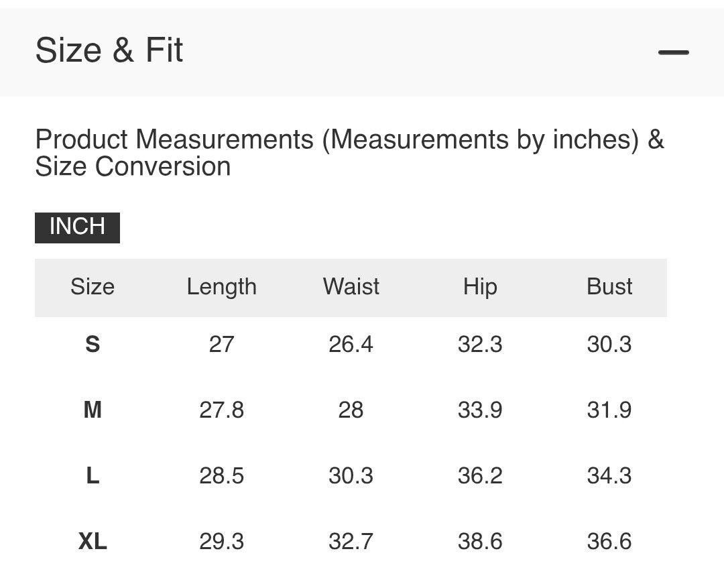Select the S waist value 26.4

pos(351,345)
